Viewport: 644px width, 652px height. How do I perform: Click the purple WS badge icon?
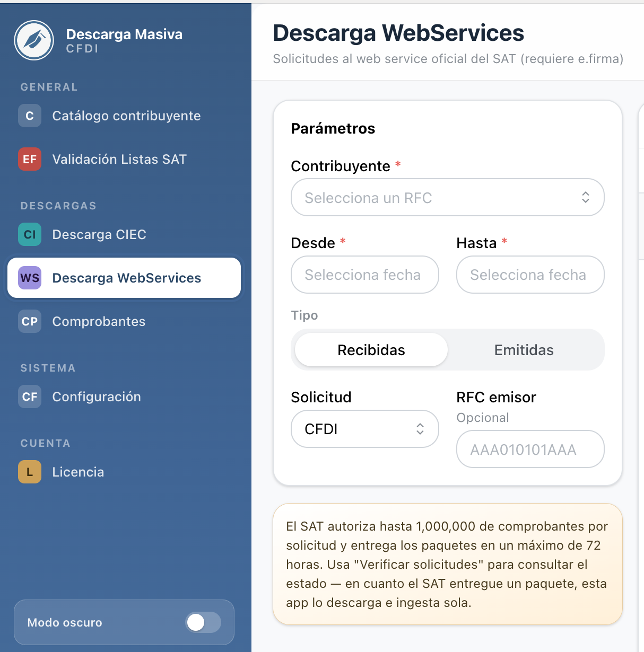coord(30,278)
